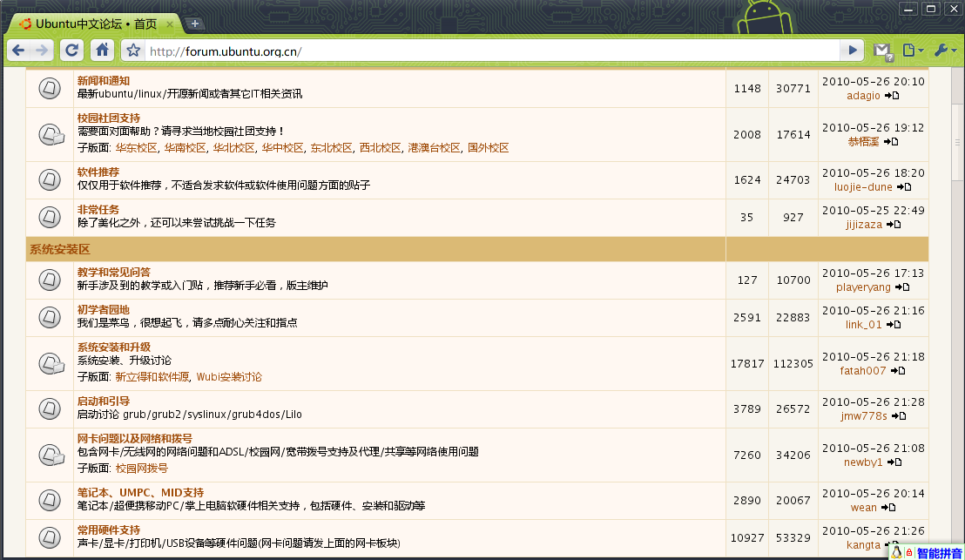Focus the address bar showing forum.ubuntu.org.cn
Viewport: 965px width, 560px height.
[x=492, y=51]
